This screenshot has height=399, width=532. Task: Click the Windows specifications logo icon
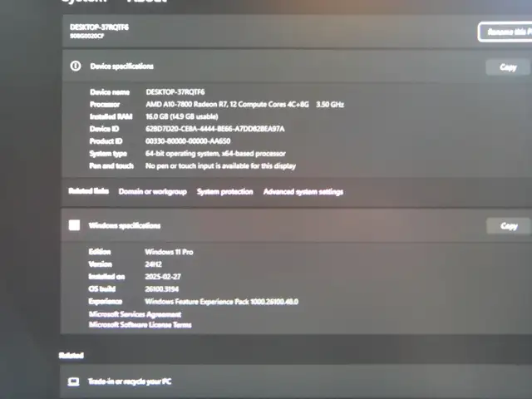pyautogui.click(x=74, y=225)
